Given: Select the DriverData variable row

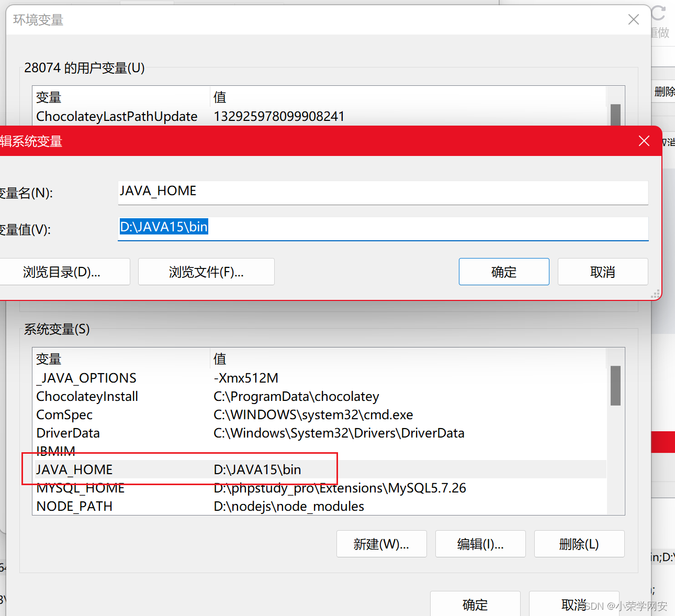Looking at the screenshot, I should (319, 433).
